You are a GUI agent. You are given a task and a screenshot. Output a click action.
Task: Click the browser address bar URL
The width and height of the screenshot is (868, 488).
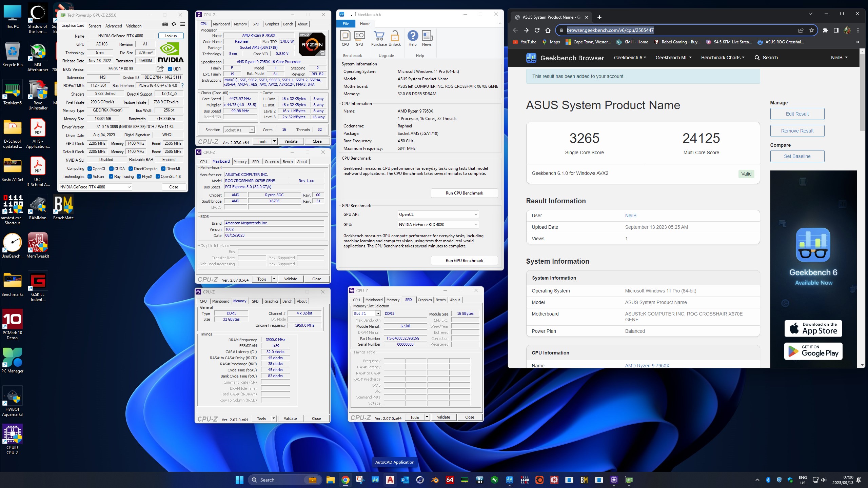tap(610, 30)
